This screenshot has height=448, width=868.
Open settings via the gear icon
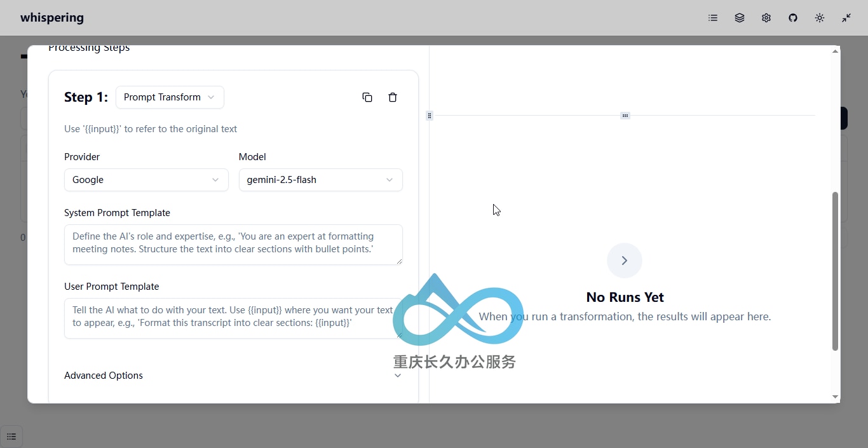tap(766, 18)
